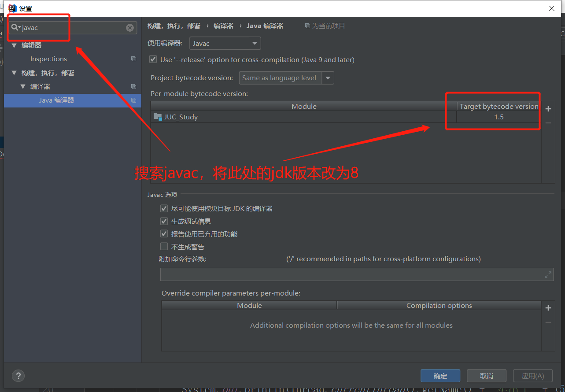Click the JUC_Study module folder icon
Screen dimensions: 565x392
pyautogui.click(x=158, y=117)
